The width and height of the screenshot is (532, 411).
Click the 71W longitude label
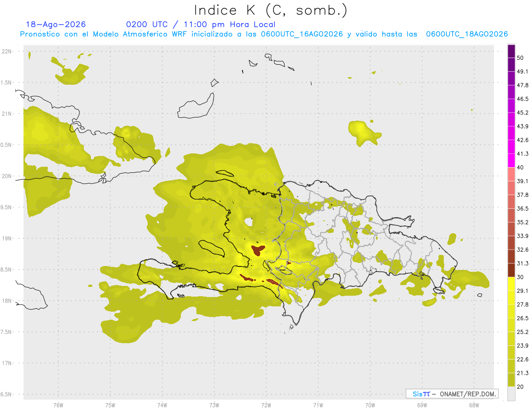318,405
